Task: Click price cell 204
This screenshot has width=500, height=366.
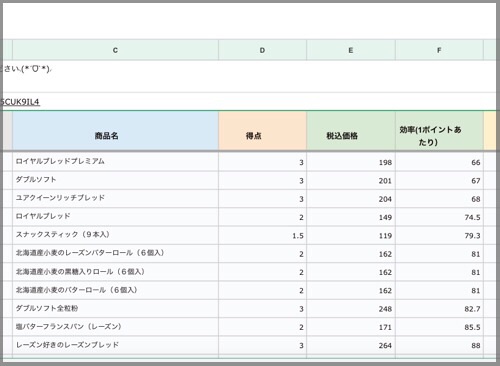Action: pyautogui.click(x=351, y=199)
